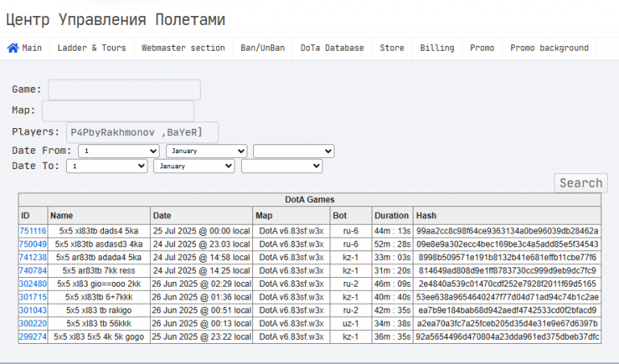The height and width of the screenshot is (364, 619).
Task: Click the date "25 Jul 2025 @ 00:00 local"
Action: (201, 231)
